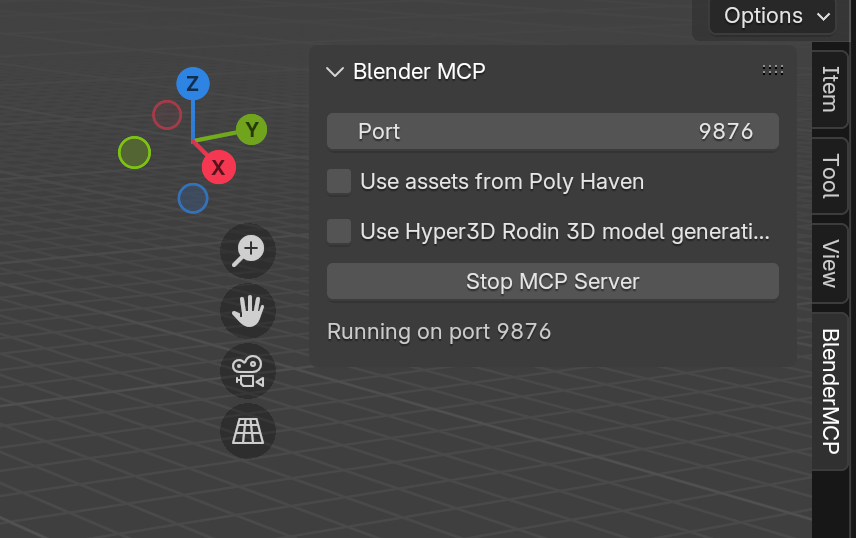
Task: Open the Item sidebar tab
Action: click(830, 88)
